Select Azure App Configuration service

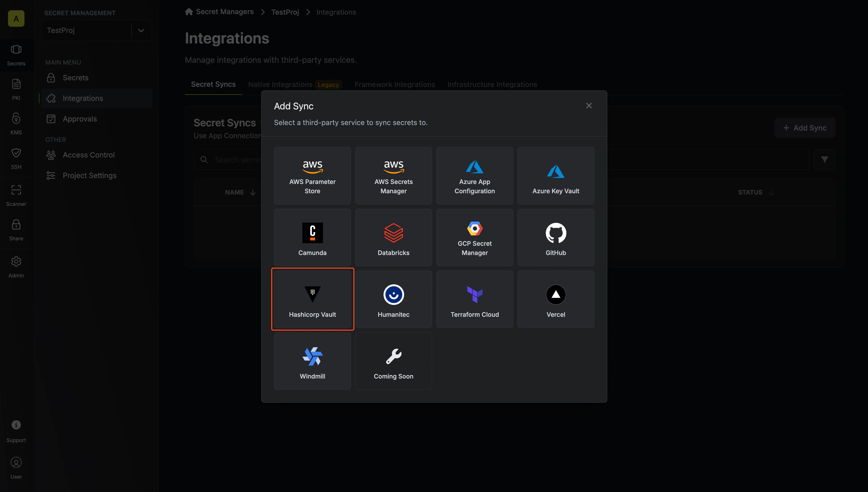(474, 176)
